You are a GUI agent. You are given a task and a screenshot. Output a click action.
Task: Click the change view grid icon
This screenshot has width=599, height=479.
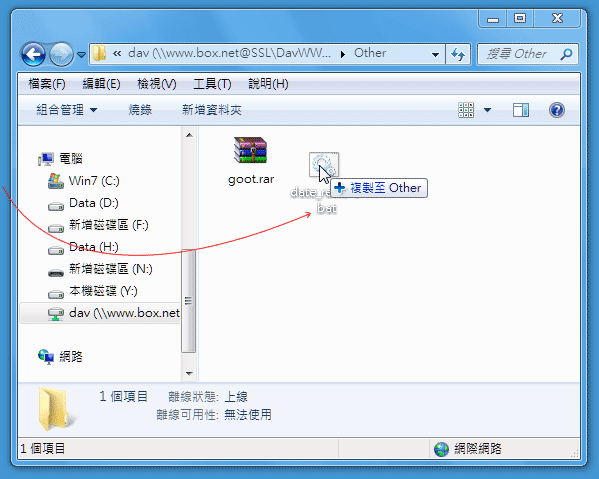pos(466,110)
